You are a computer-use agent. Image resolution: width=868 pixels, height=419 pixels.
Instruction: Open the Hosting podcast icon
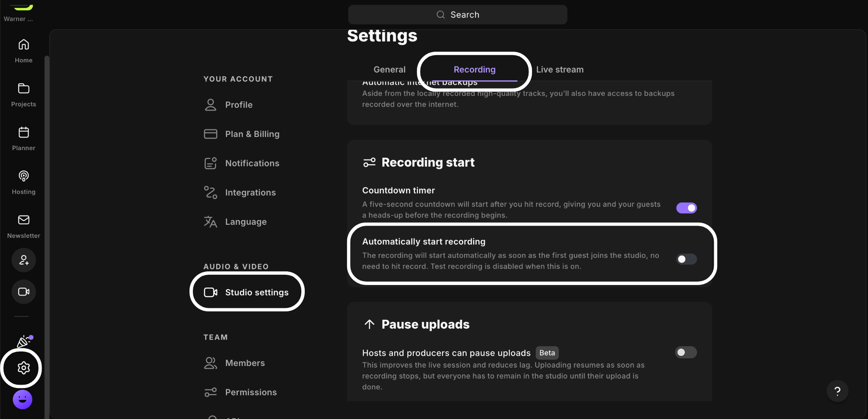coord(24,176)
